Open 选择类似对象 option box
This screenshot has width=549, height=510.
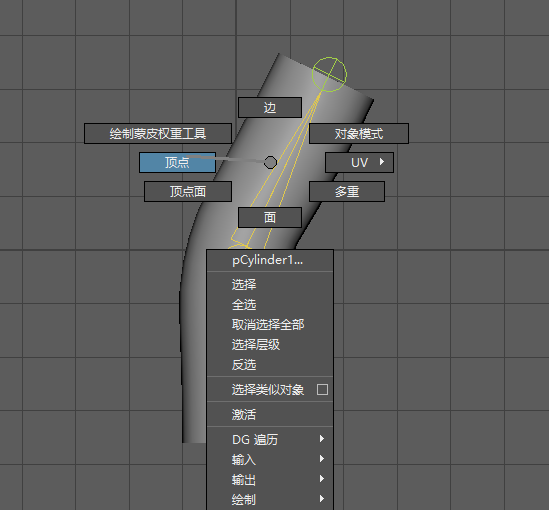point(322,390)
